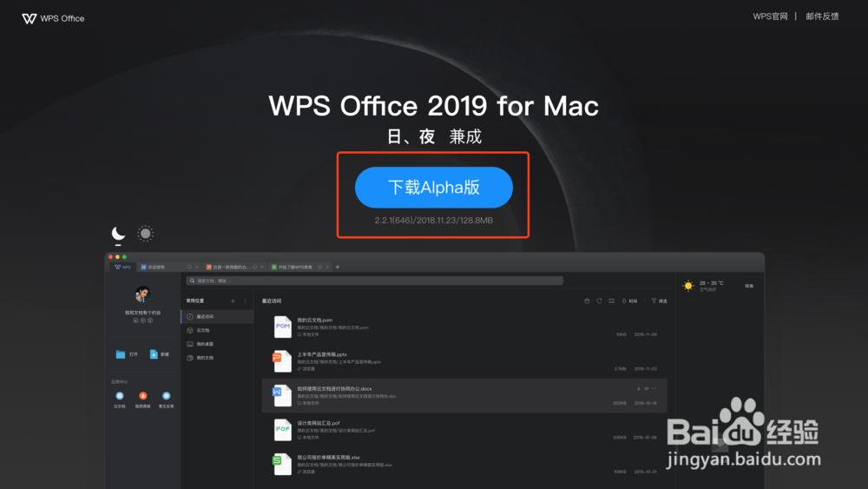Click the 2018-10-16 date cell

tap(646, 403)
